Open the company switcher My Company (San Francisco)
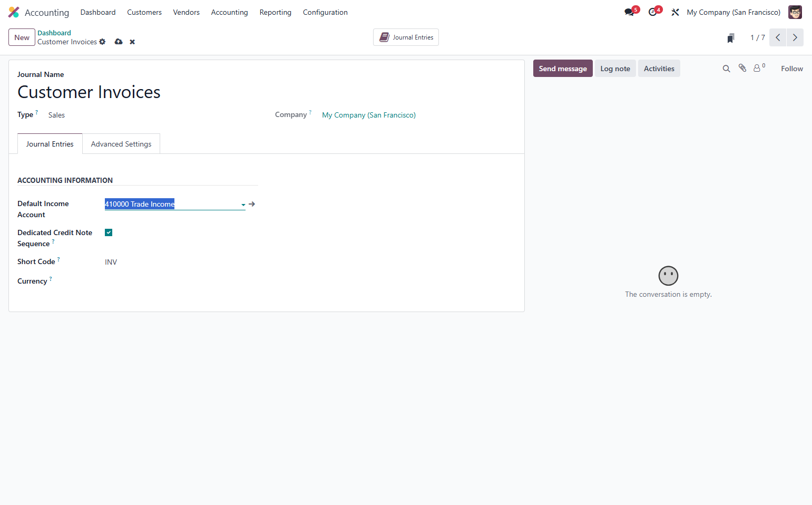 point(733,12)
